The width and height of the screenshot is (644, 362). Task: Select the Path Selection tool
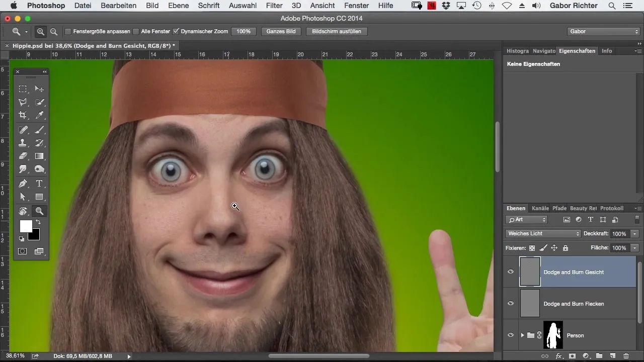[23, 197]
